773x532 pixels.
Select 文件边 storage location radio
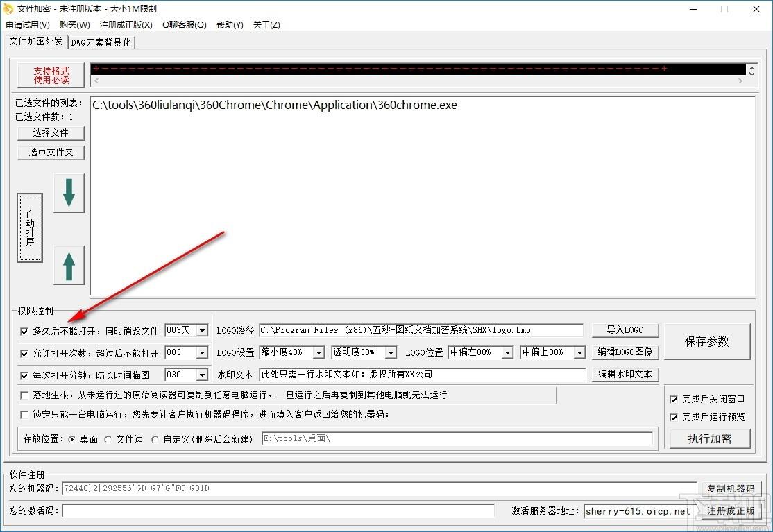tap(108, 439)
